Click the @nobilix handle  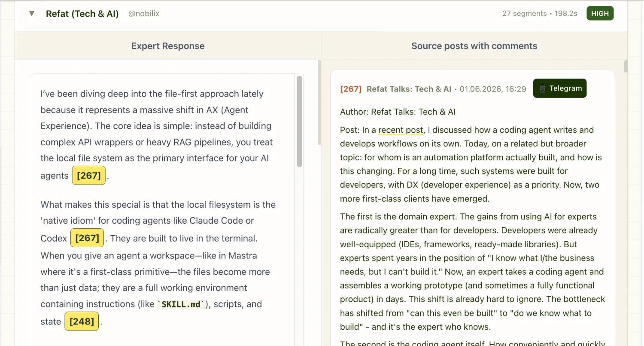[x=144, y=14]
